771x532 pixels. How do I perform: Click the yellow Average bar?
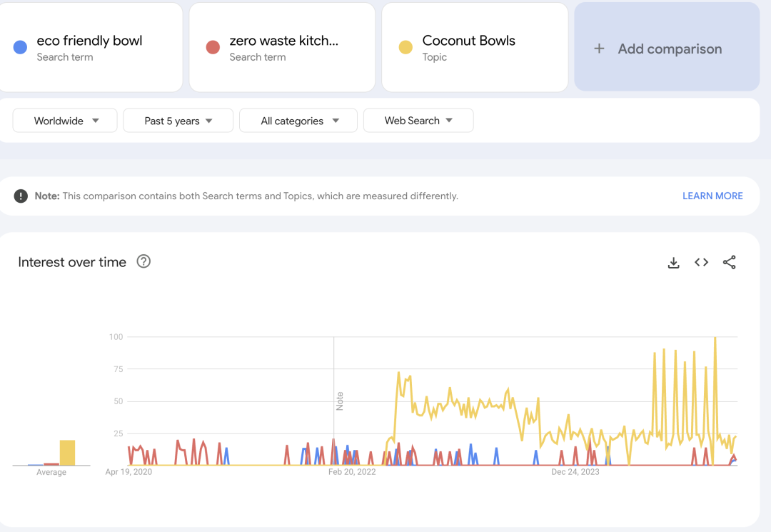67,453
